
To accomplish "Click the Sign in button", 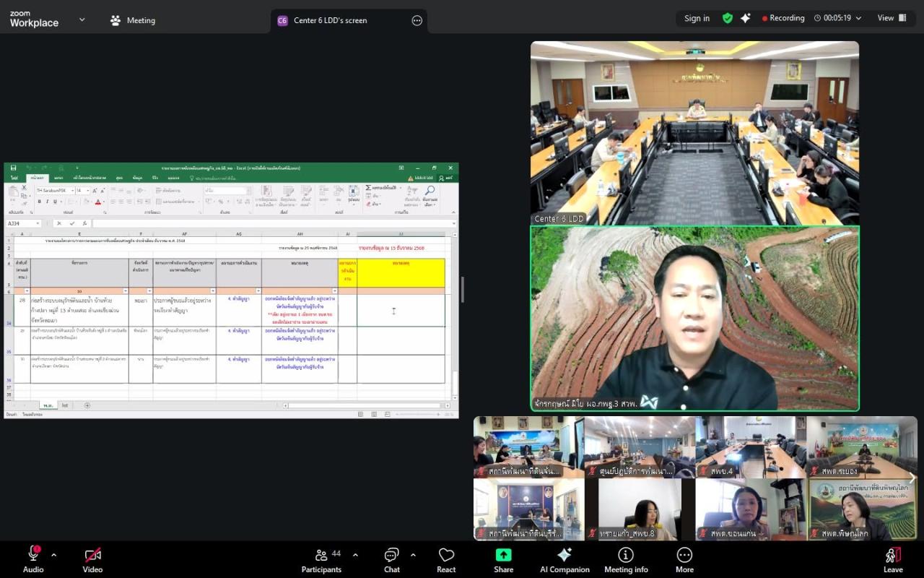I will point(697,18).
